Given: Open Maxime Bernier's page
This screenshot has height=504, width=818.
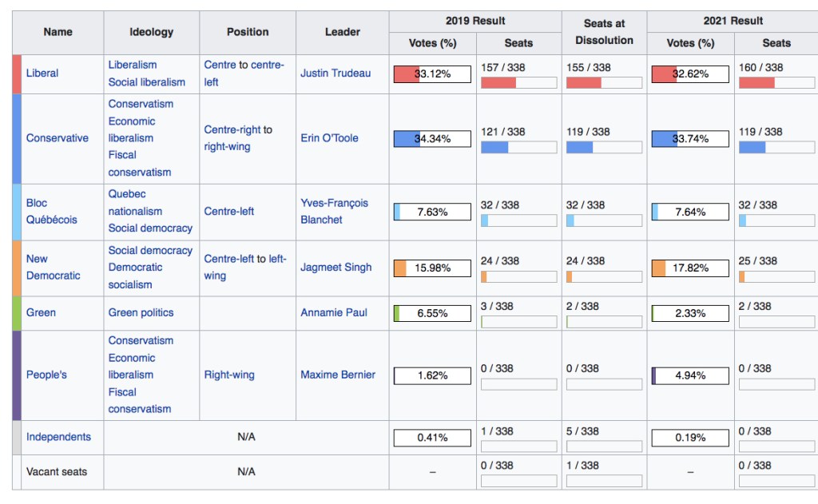Looking at the screenshot, I should pos(337,375).
